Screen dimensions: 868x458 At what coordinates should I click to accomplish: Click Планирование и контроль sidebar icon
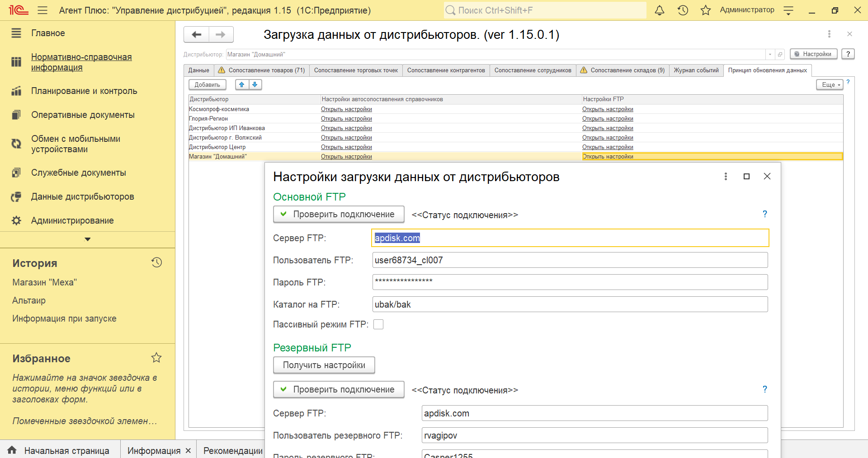[x=16, y=91]
